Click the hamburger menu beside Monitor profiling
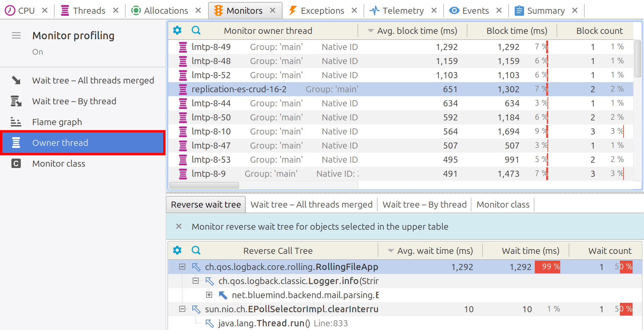 click(x=16, y=36)
